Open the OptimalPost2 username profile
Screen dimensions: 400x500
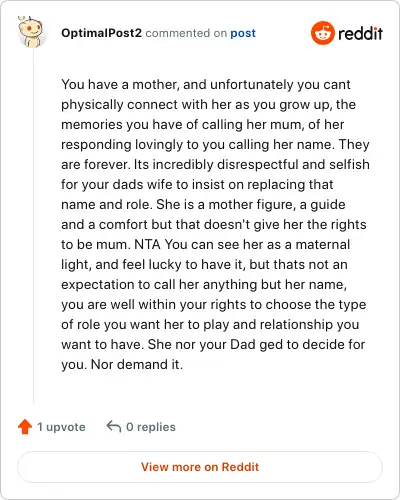click(101, 33)
